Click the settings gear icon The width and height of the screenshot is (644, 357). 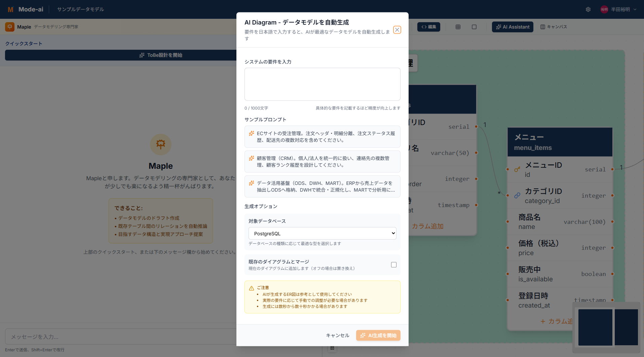point(588,9)
